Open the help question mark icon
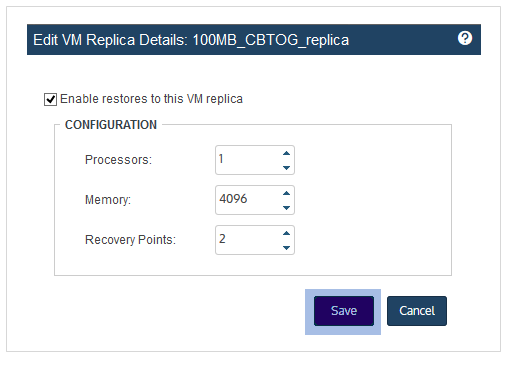The width and height of the screenshot is (529, 373). coord(465,38)
